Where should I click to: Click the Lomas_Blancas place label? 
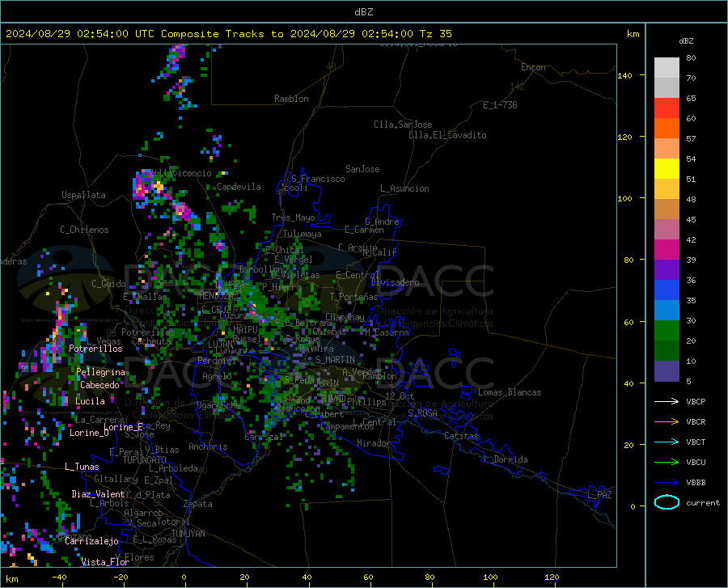[510, 392]
